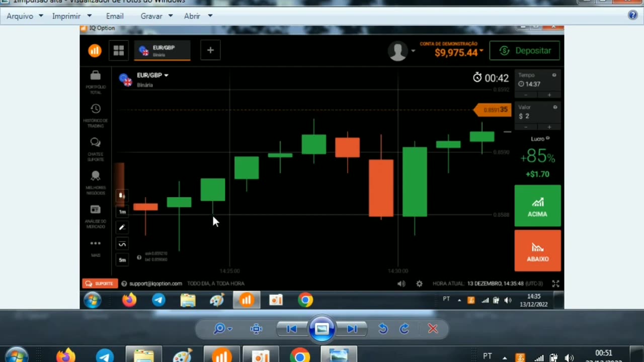The image size is (644, 362).
Task: Click the info icon near ask/bid
Action: pos(139,257)
